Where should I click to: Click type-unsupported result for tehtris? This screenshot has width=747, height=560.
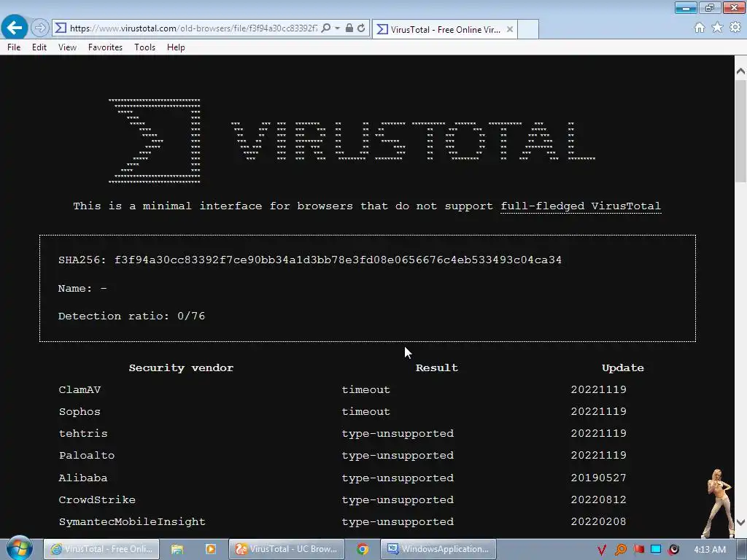click(398, 433)
